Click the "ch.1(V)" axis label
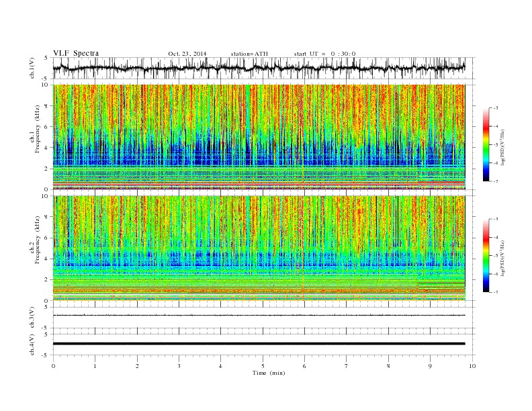Viewport: 532px width, 411px height. (x=32, y=69)
